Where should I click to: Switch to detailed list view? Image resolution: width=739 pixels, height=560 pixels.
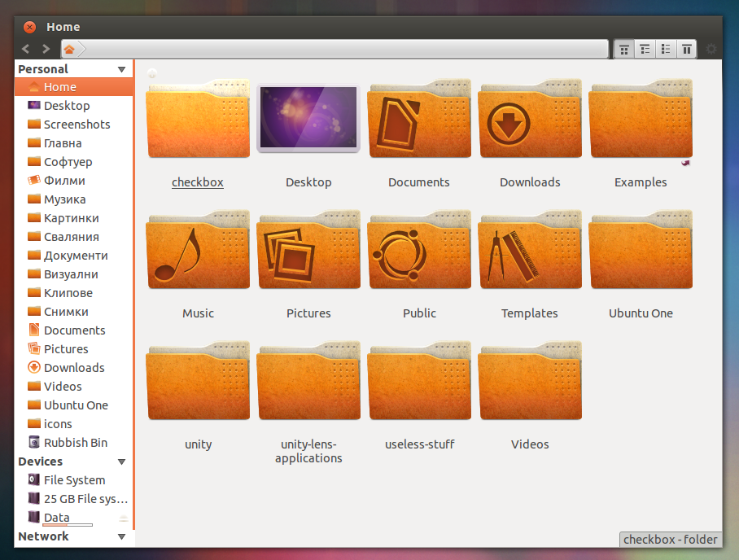[645, 50]
